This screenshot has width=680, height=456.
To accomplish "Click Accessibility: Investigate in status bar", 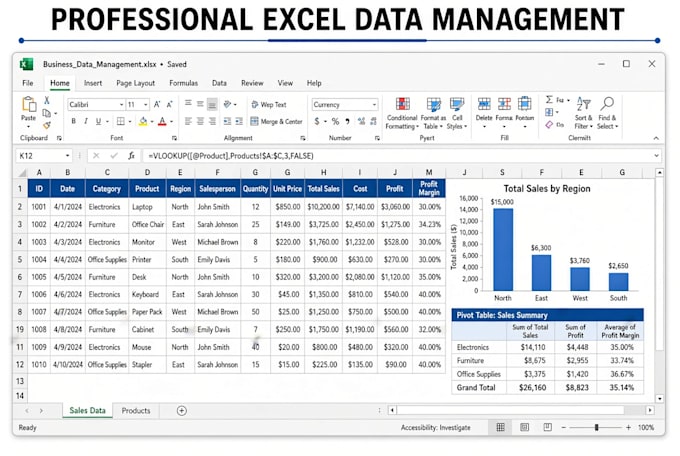I will [x=435, y=427].
